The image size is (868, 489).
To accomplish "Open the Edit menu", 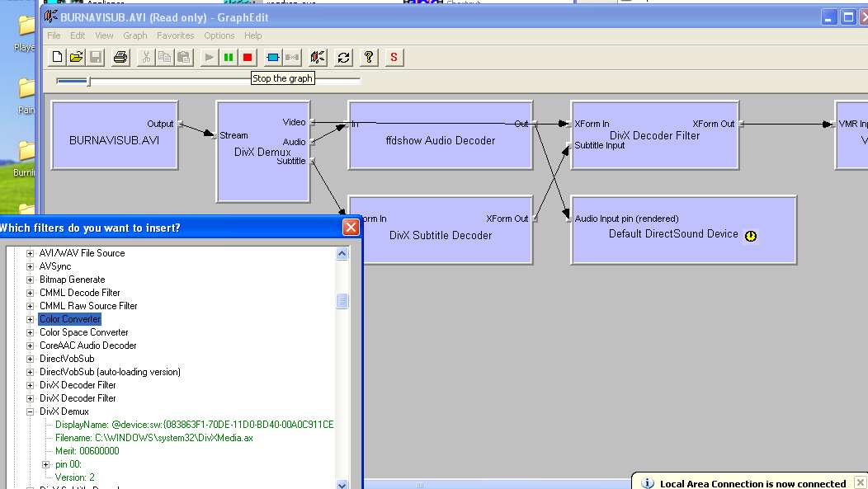I will click(x=78, y=35).
